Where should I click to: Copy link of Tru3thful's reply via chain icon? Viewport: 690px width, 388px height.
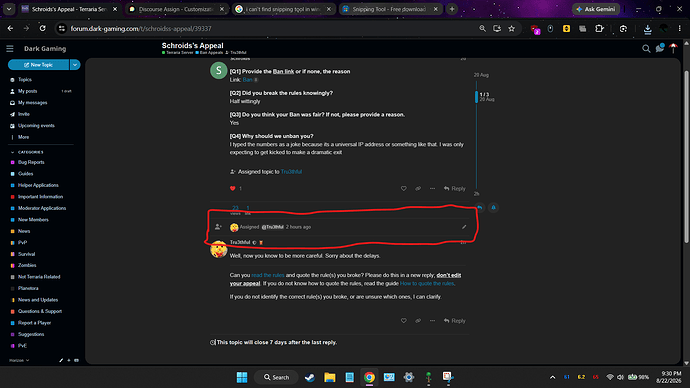(418, 321)
